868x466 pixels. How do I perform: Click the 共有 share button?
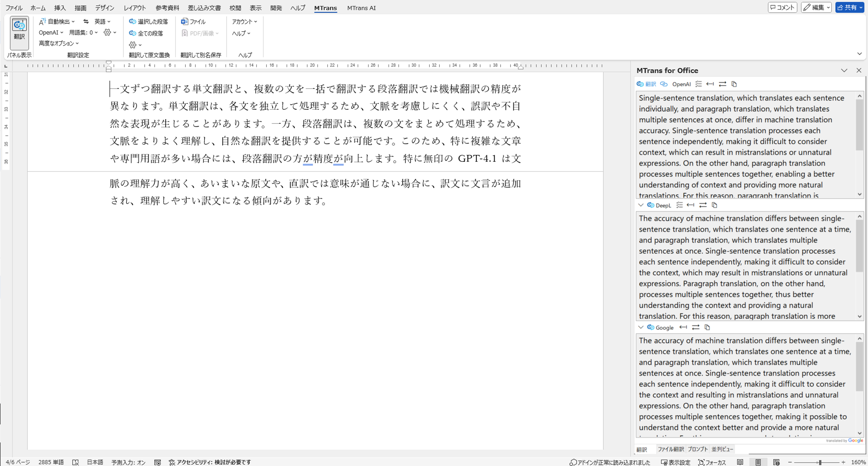(850, 7)
